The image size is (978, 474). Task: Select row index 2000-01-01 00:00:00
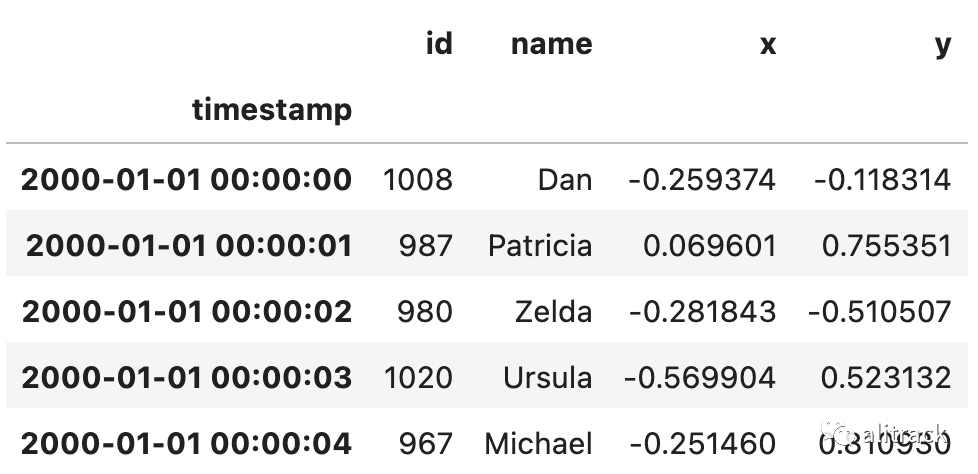187,180
